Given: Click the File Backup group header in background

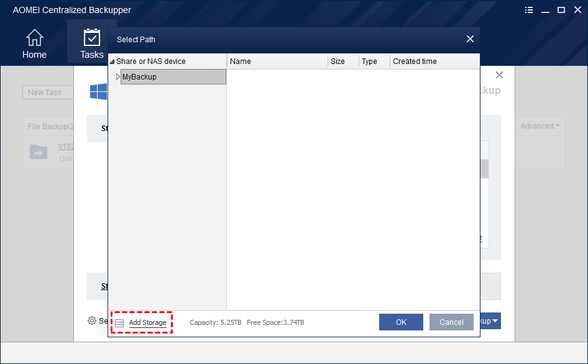Looking at the screenshot, I should [x=50, y=126].
